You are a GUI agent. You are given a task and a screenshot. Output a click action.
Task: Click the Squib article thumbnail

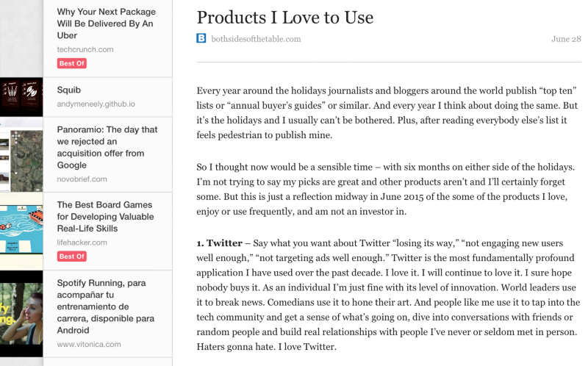[21, 96]
